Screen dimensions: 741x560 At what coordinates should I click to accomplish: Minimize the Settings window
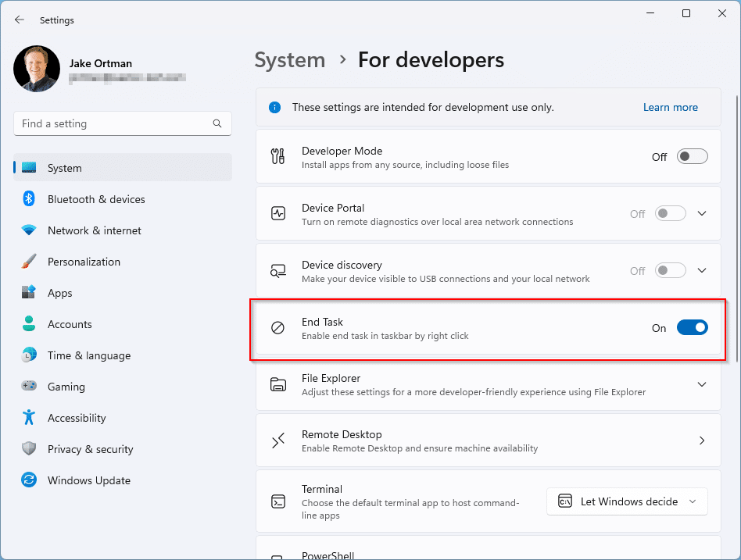point(651,14)
